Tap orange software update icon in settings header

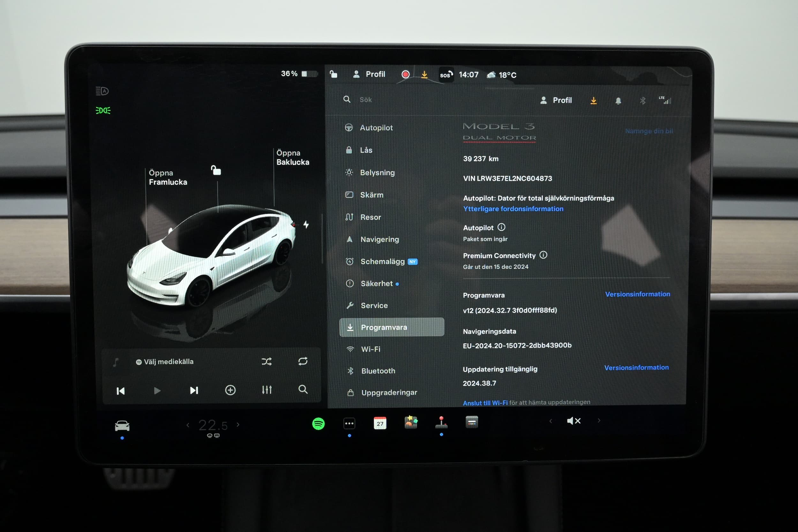tap(593, 101)
